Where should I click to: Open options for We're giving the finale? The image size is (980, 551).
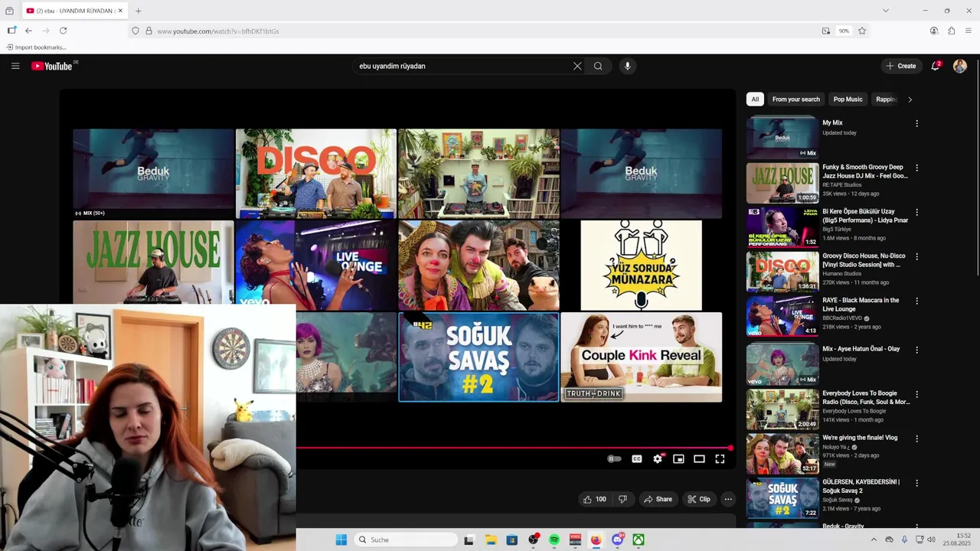click(x=916, y=439)
